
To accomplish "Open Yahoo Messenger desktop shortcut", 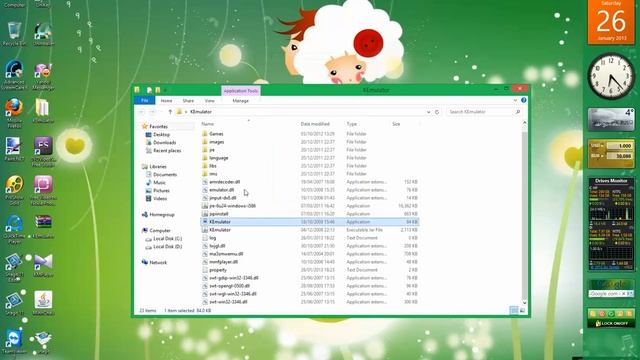I will tap(43, 76).
